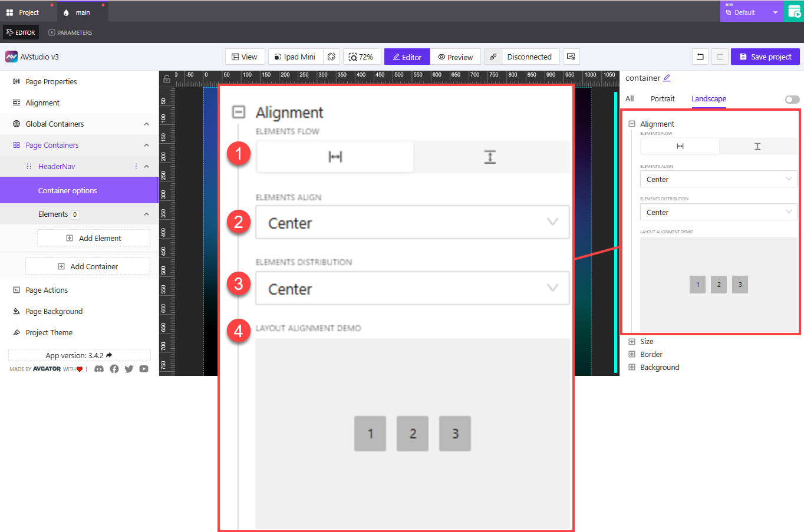Open the 72% zoom level control
Screen dimensions: 804x532
click(x=361, y=57)
